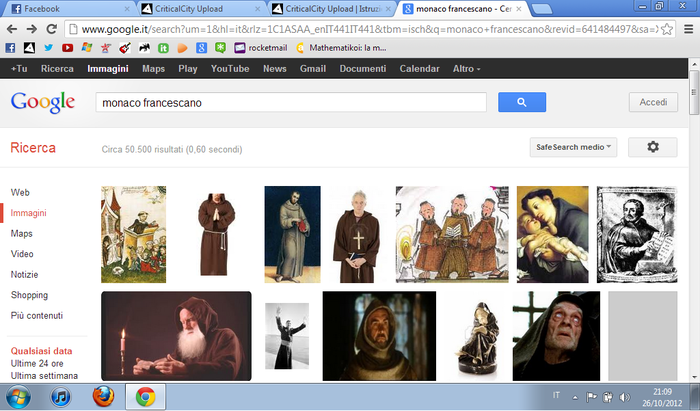Open the Windows Start menu
The image size is (700, 411).
(x=17, y=396)
